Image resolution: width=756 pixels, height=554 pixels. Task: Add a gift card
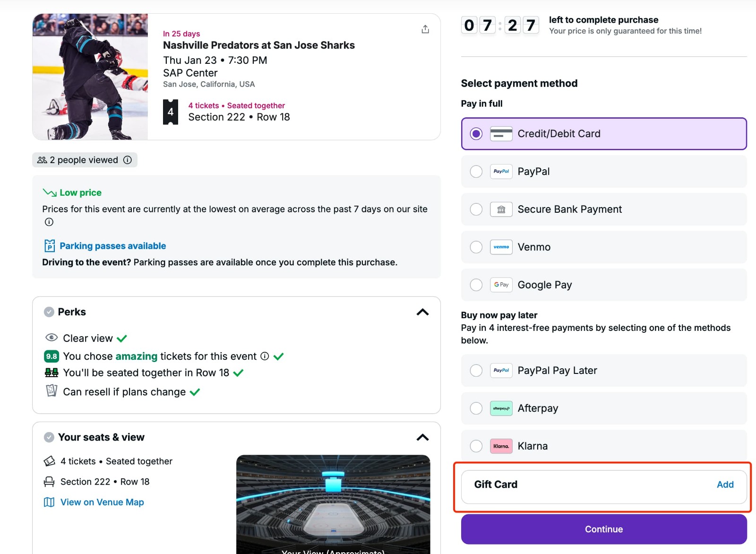[725, 484]
